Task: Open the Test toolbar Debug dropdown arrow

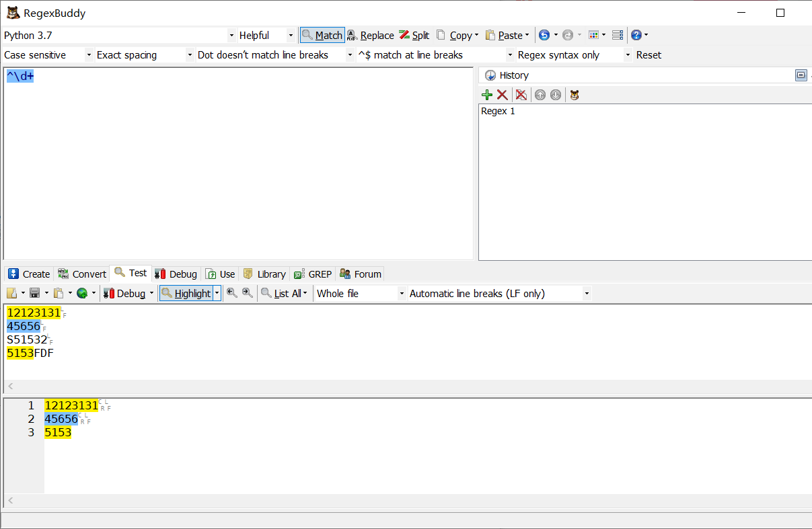Action: (x=151, y=293)
